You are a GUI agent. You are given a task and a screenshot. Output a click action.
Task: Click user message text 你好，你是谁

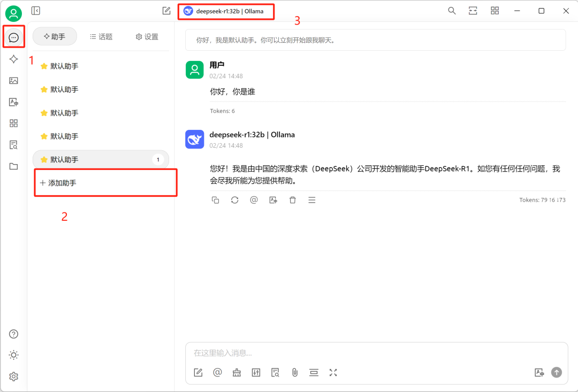[x=233, y=92]
